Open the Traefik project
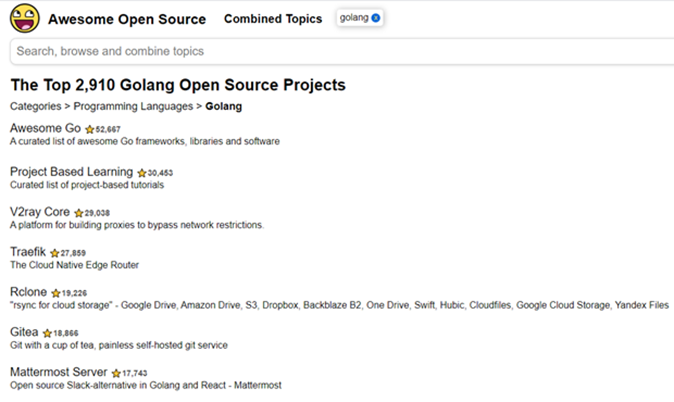Viewport: 674px width, 402px height. point(28,252)
